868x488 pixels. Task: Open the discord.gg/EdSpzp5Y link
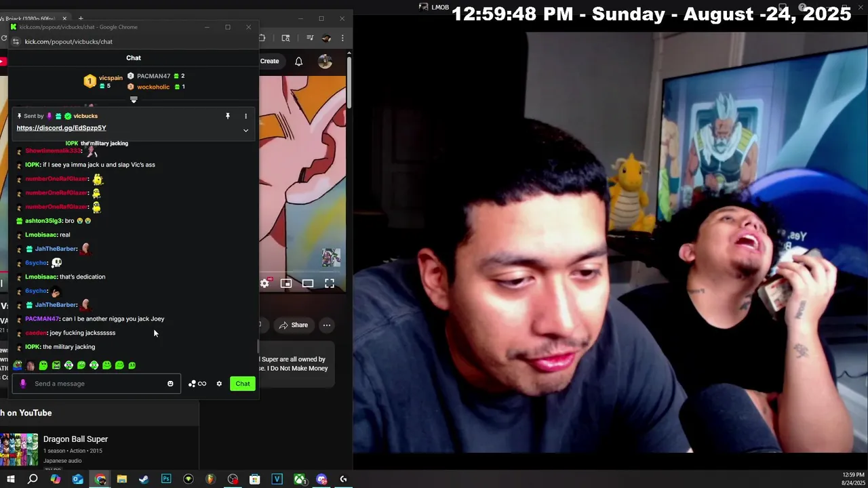[x=62, y=128]
